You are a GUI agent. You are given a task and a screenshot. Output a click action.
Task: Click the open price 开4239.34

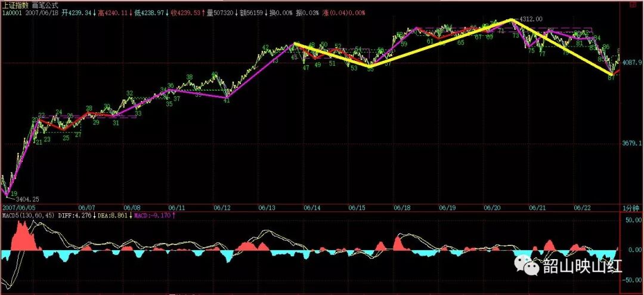77,13
